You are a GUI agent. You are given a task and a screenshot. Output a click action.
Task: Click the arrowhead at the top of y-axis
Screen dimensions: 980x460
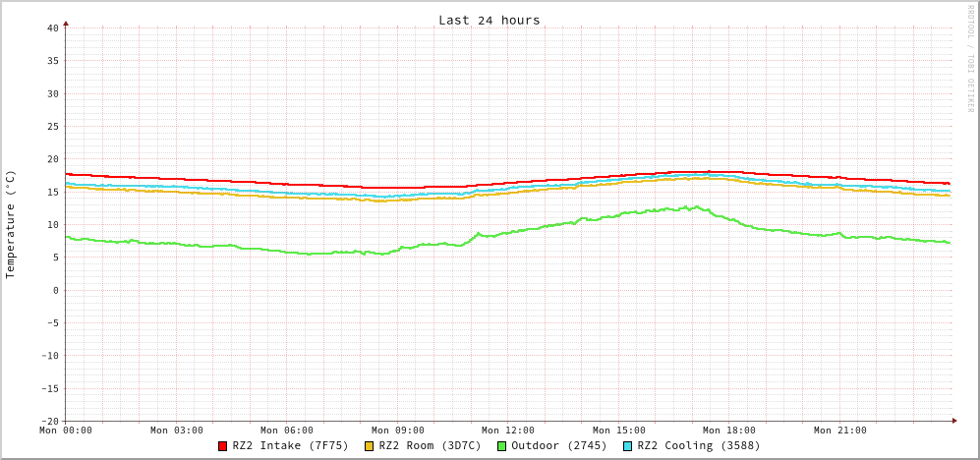click(x=66, y=23)
